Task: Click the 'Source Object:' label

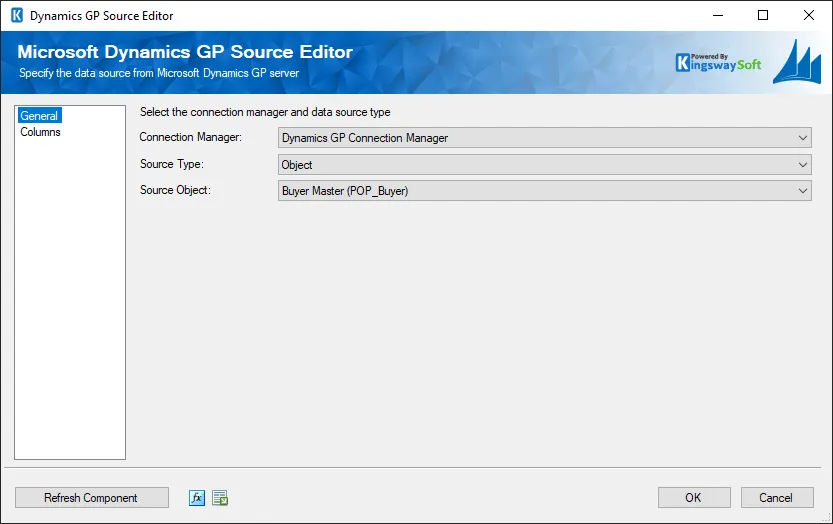Action: (175, 190)
